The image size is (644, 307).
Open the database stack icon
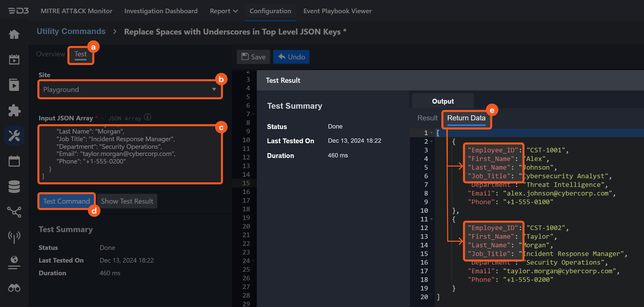tap(14, 187)
